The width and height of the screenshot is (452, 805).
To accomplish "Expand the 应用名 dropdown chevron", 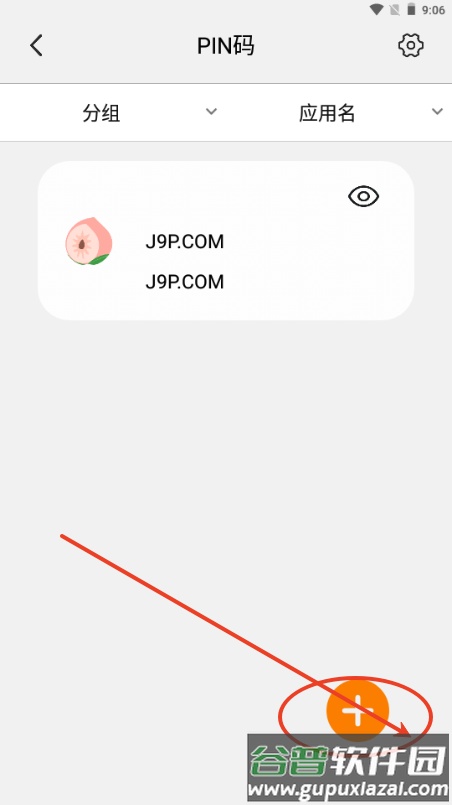I will 437,111.
